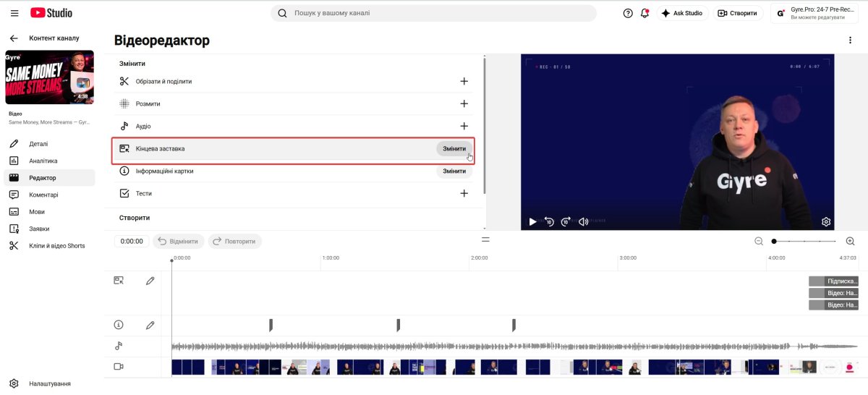Viewport: 868px width, 395px height.
Task: Click the Тести checkbox icon
Action: [124, 193]
